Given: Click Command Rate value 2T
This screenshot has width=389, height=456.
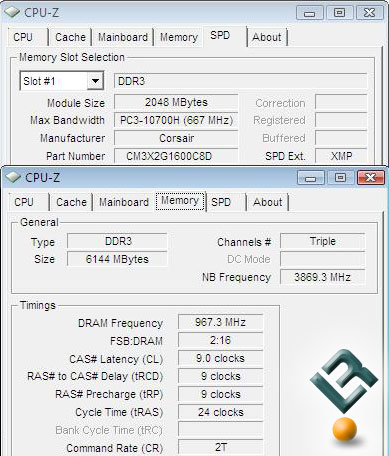Looking at the screenshot, I should (220, 447).
